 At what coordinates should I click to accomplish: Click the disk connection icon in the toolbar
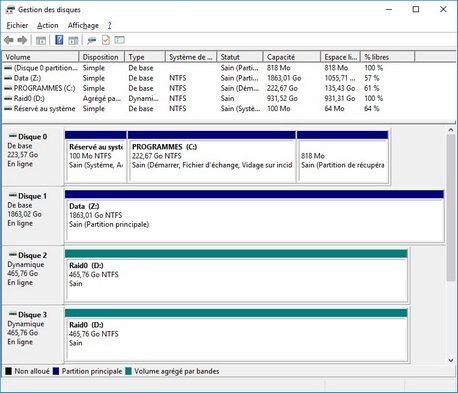(91, 41)
